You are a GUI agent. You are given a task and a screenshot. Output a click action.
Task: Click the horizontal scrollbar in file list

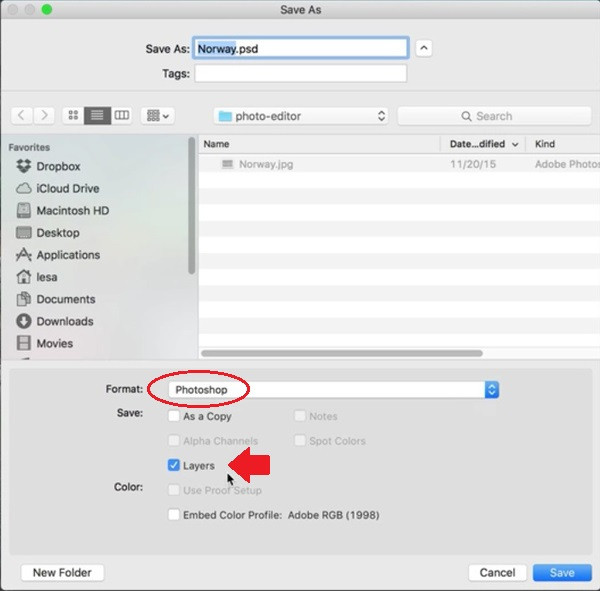(342, 353)
